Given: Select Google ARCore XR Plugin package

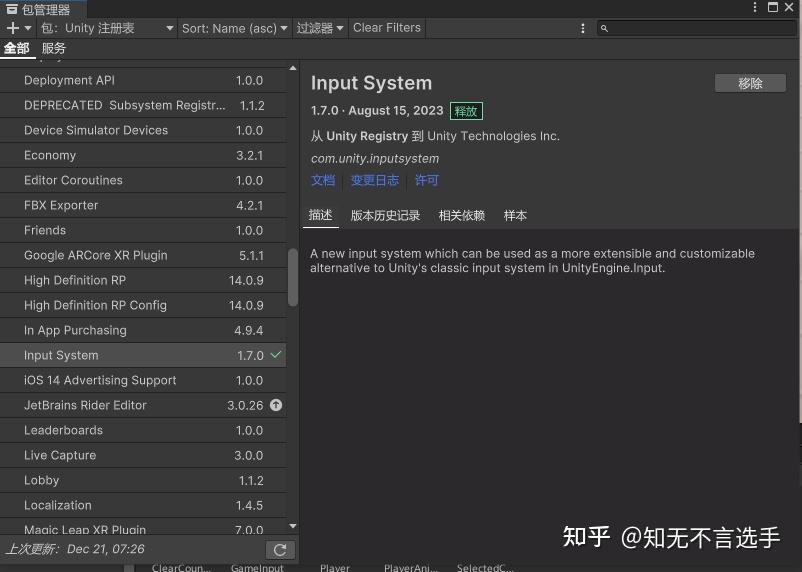Looking at the screenshot, I should click(x=143, y=255).
